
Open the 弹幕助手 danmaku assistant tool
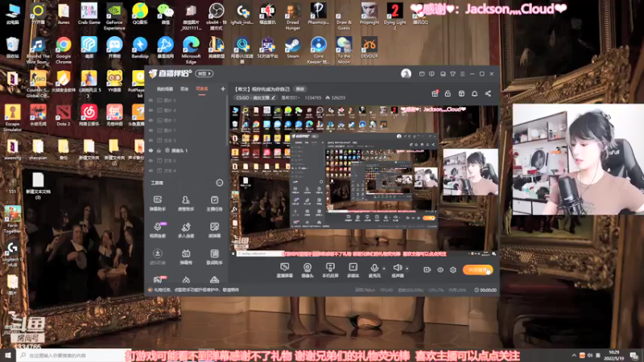pos(157,203)
